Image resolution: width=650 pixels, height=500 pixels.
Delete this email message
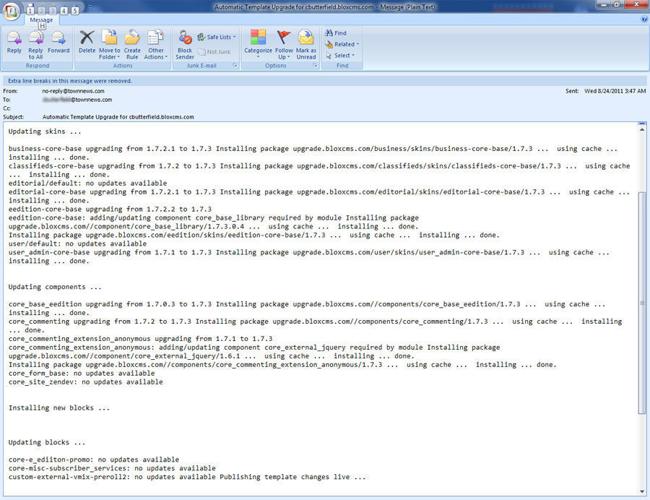click(x=87, y=42)
